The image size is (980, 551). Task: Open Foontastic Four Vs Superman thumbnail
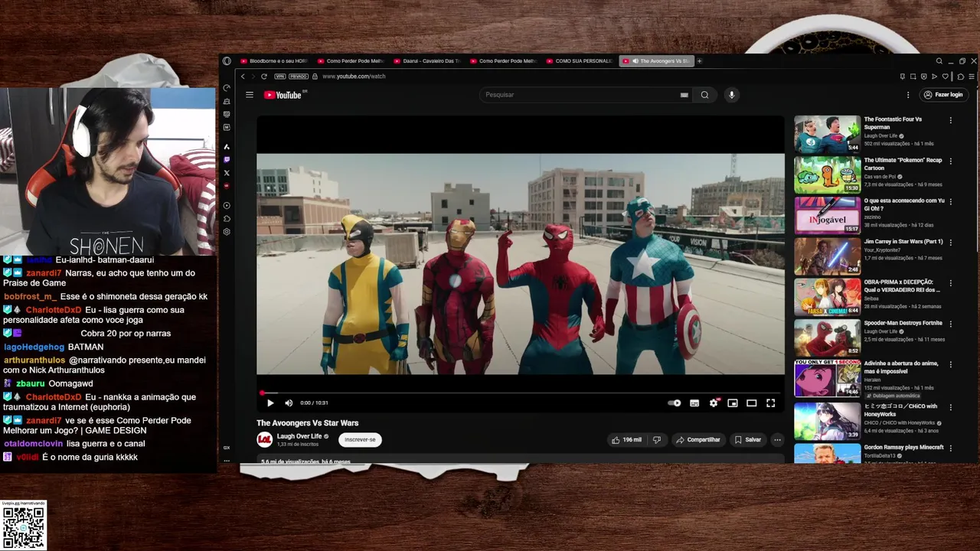click(x=827, y=134)
